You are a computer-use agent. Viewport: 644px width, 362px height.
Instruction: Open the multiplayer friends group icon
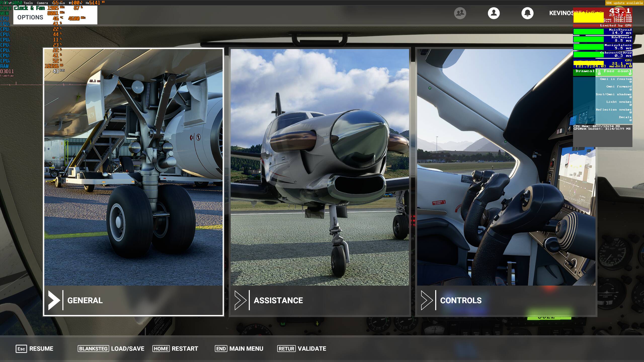click(460, 13)
